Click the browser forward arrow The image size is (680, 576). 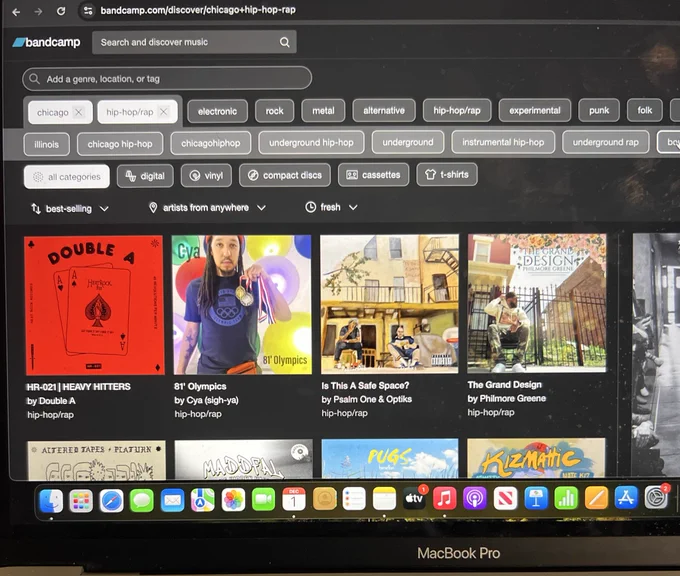[39, 11]
